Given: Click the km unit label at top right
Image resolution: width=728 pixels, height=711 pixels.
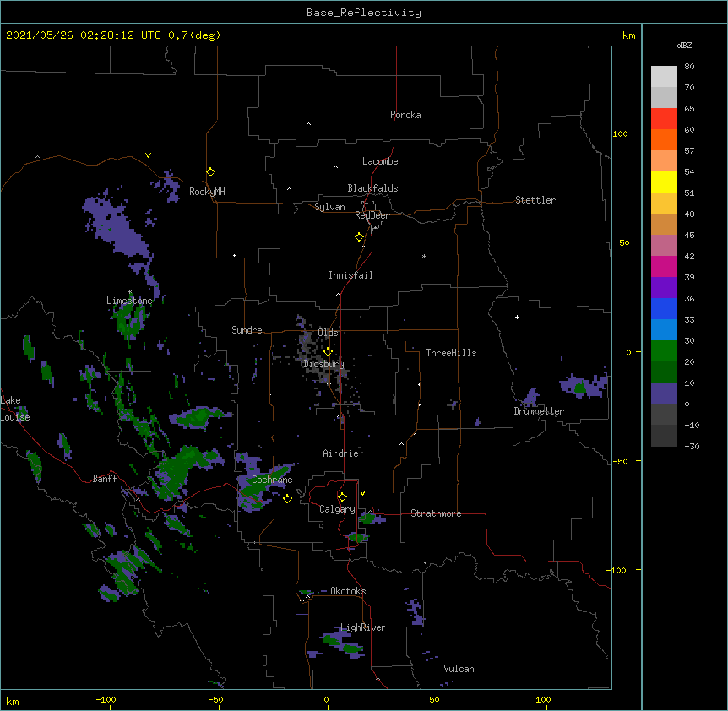Looking at the screenshot, I should pos(628,35).
